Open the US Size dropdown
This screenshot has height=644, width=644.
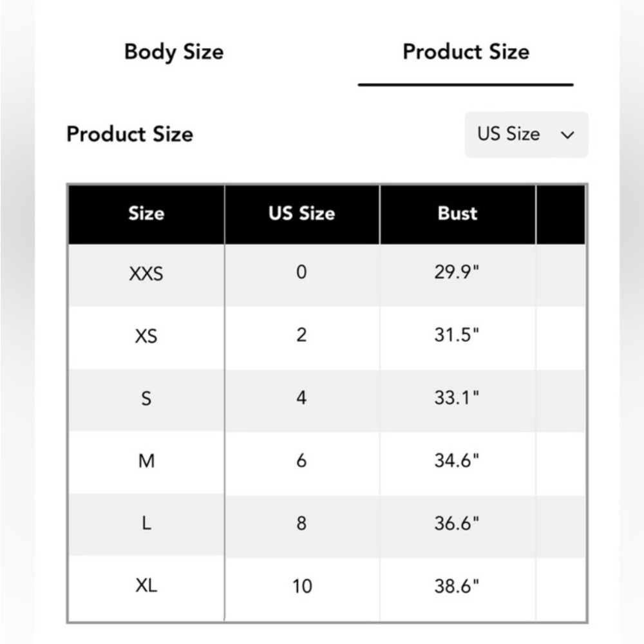526,135
